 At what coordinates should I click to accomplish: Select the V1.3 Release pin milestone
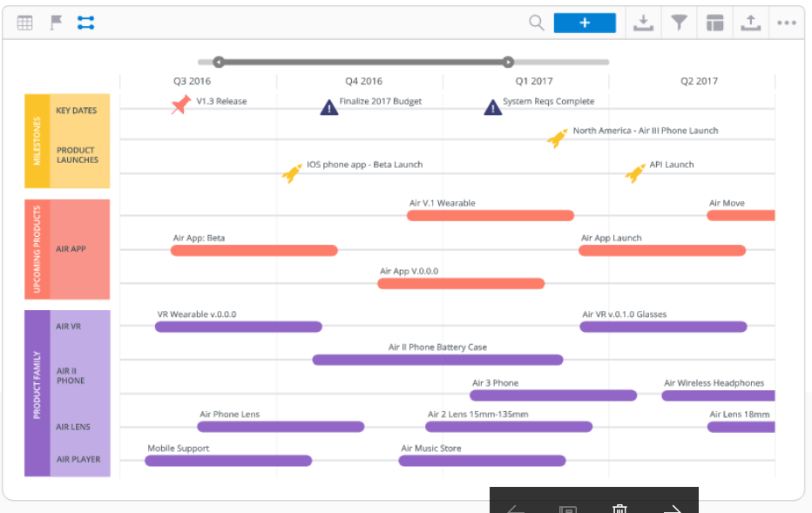(181, 105)
